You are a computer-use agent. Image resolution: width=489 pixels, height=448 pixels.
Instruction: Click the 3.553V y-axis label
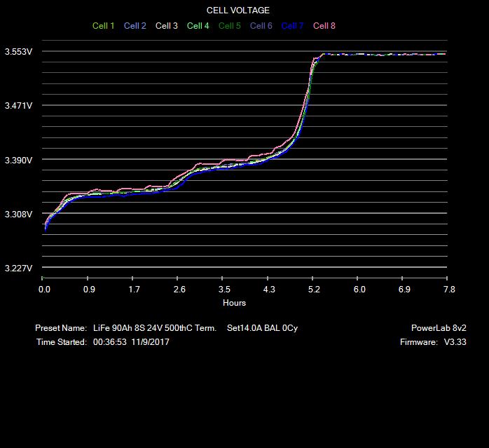[18, 52]
